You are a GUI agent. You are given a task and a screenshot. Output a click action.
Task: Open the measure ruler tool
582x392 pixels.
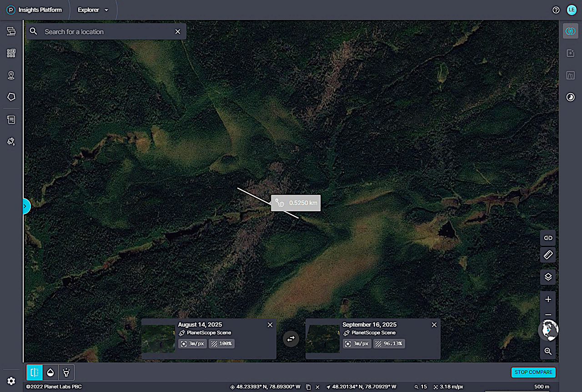point(548,255)
